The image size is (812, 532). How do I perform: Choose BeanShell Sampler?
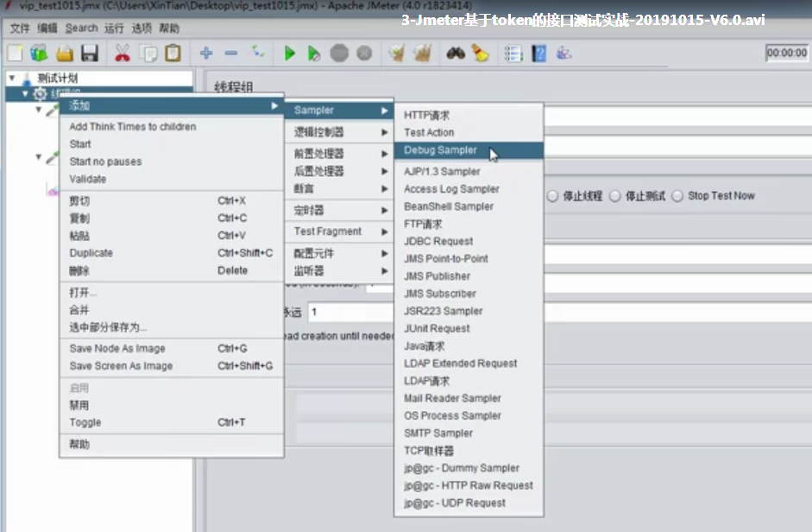coord(469,206)
